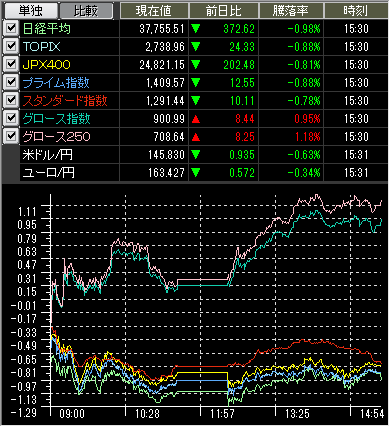390x427 pixels.
Task: Switch to the 単独 tab
Action: [30, 11]
